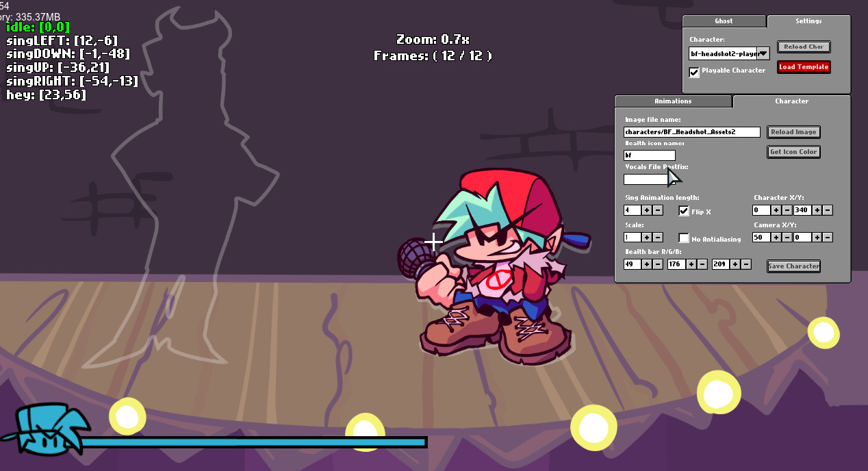Click the Reload Image button
Viewport: 868px width, 471px height.
[793, 132]
